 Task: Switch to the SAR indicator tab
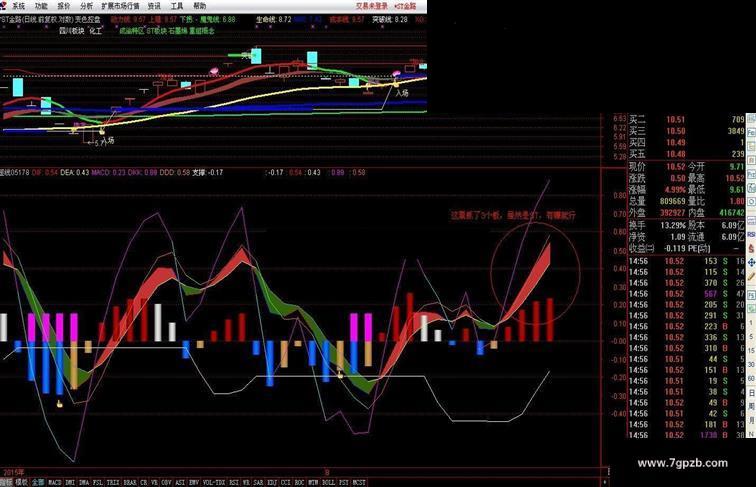(x=258, y=482)
